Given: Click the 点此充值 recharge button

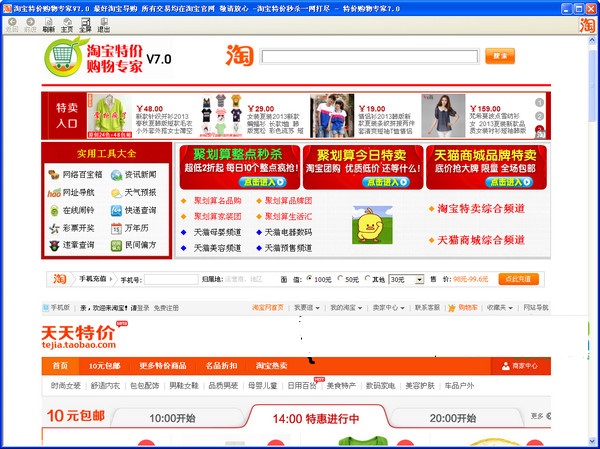Looking at the screenshot, I should 518,279.
